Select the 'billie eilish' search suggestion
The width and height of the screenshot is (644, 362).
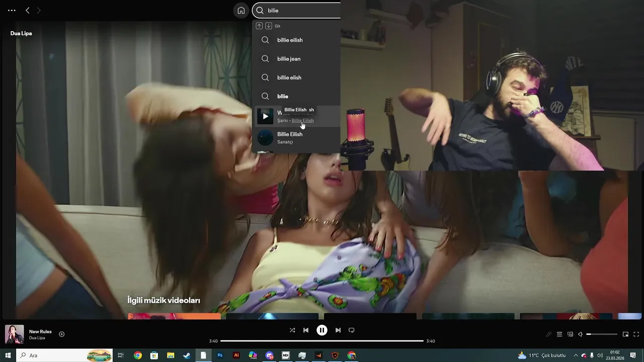(296, 40)
